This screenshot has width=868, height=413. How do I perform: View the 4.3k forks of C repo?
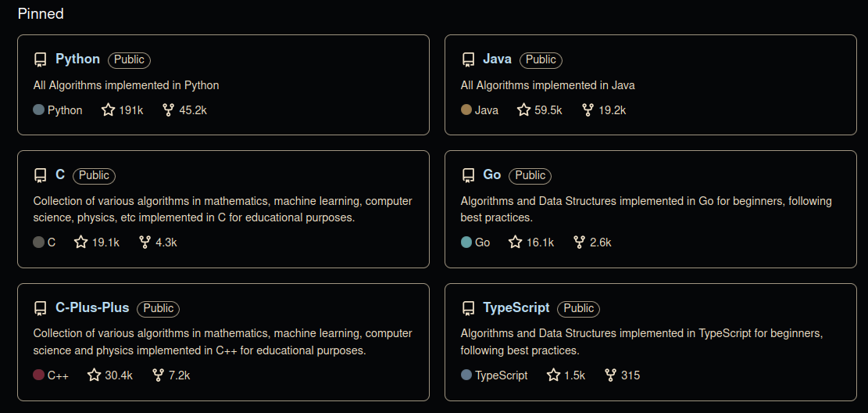pos(158,242)
